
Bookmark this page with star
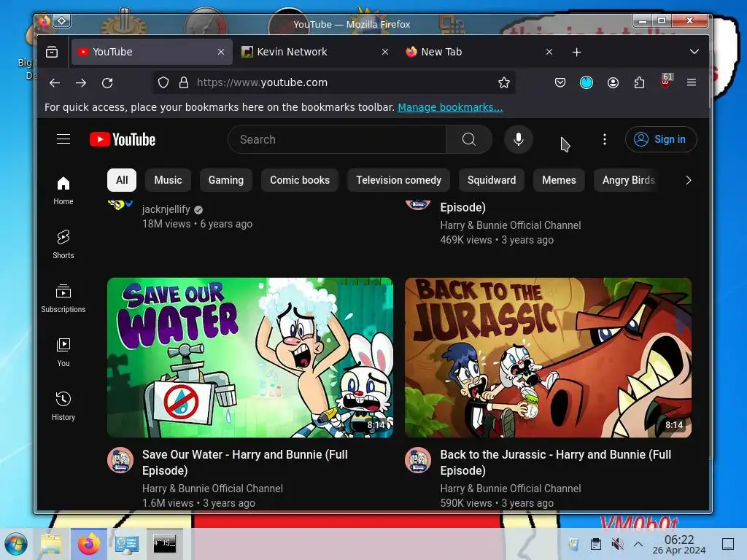click(x=503, y=83)
